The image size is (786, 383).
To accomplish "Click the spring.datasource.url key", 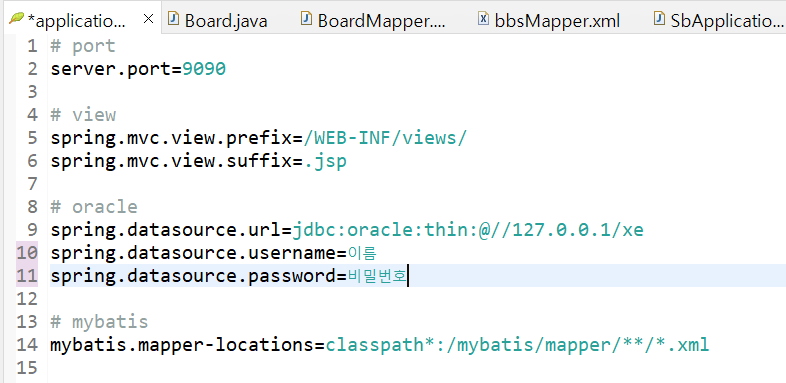I will pos(166,230).
